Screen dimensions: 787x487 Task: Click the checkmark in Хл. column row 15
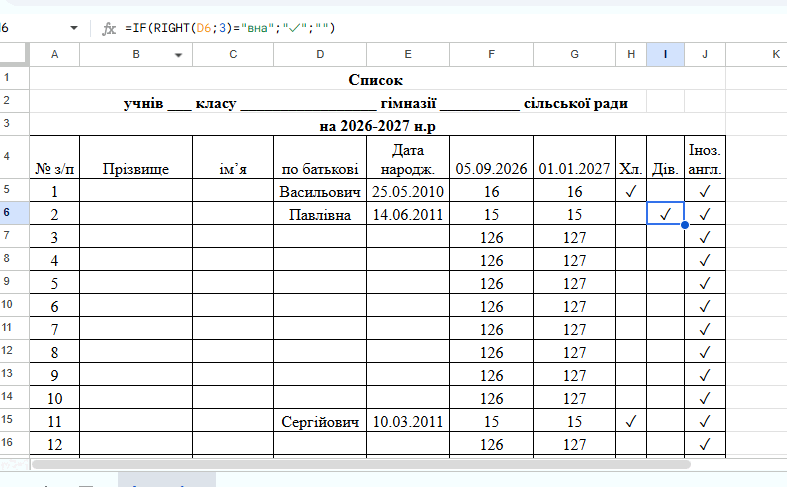631,421
